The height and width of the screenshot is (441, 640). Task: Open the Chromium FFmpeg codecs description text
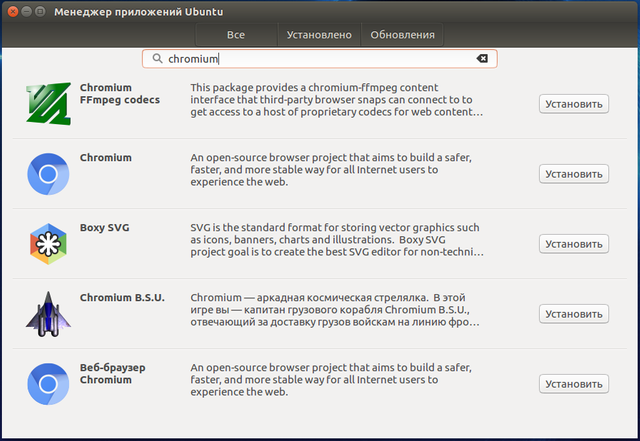click(337, 100)
